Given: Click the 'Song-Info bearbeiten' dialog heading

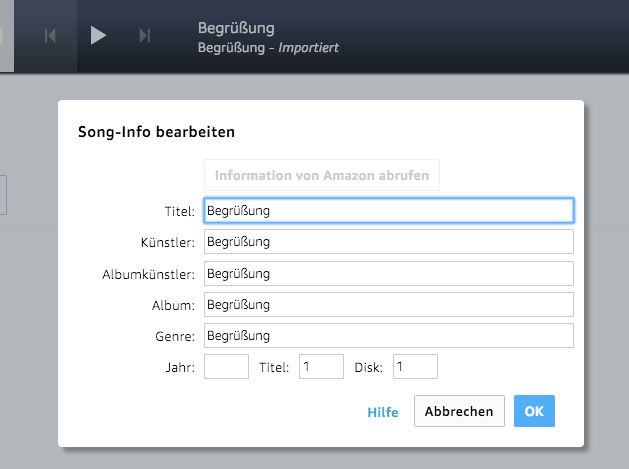Looking at the screenshot, I should [x=156, y=131].
